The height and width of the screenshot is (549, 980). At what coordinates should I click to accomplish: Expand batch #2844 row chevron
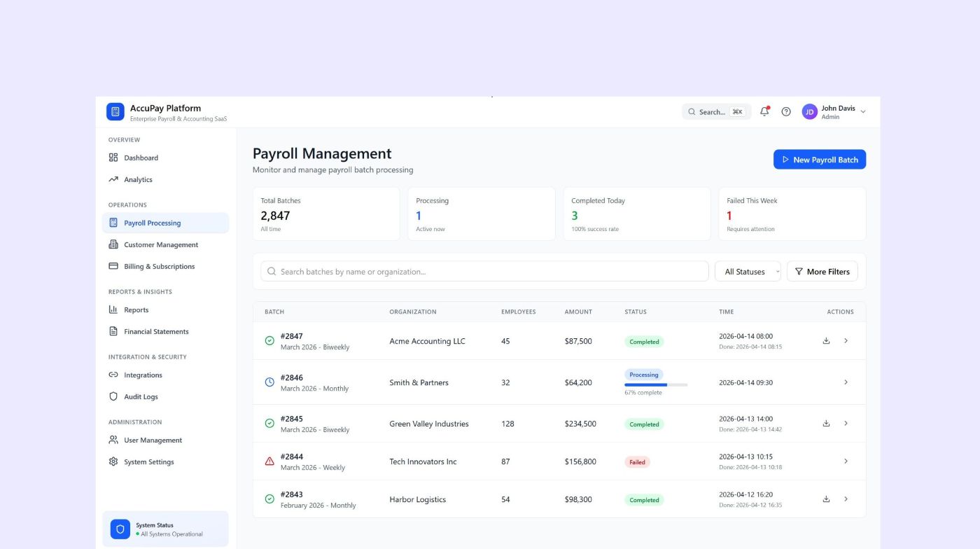(x=846, y=461)
